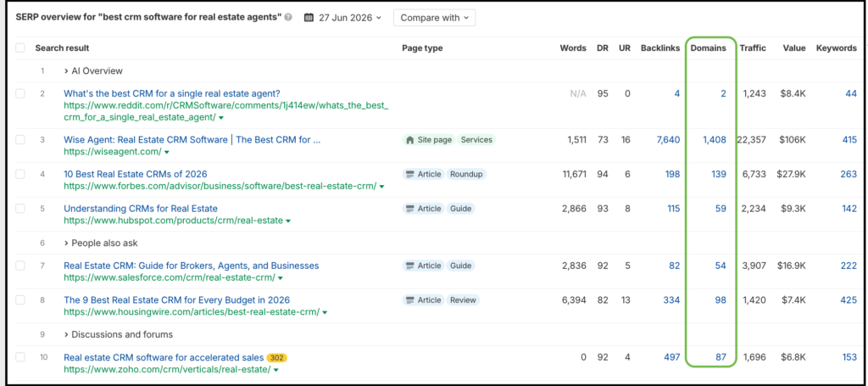
Task: Click the Article icon in the Forbes row
Action: coord(410,175)
